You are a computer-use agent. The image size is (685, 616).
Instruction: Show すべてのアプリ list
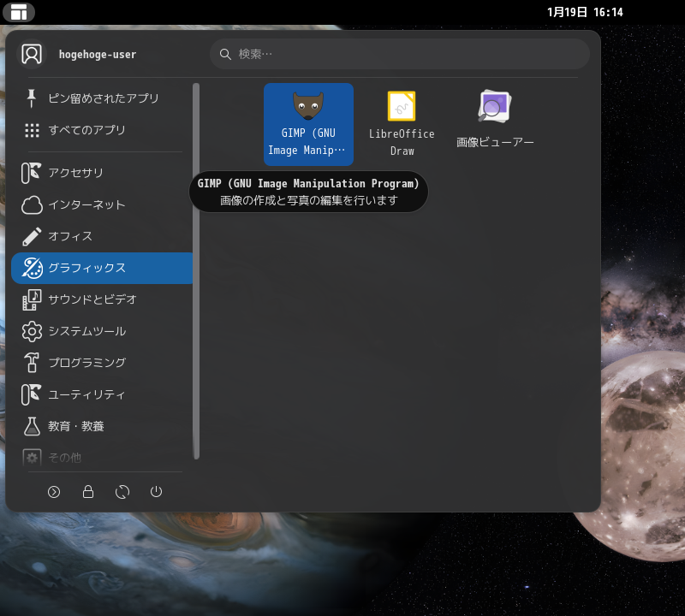coord(86,130)
